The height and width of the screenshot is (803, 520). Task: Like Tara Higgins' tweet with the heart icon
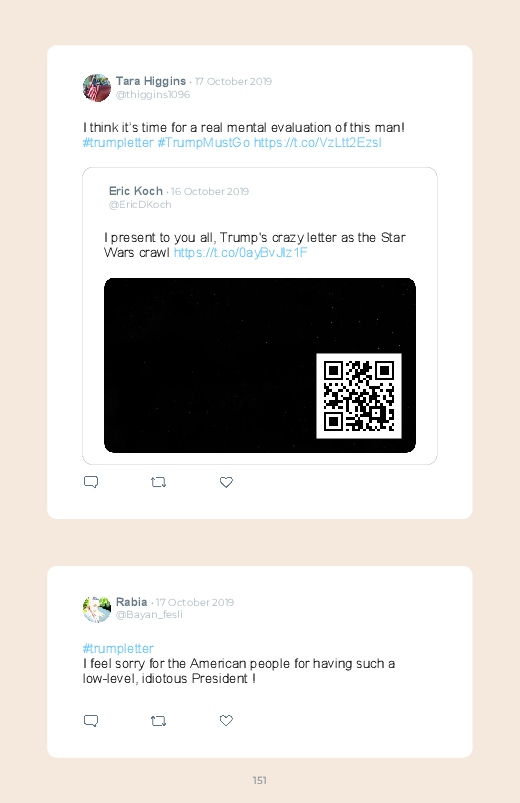click(x=226, y=482)
